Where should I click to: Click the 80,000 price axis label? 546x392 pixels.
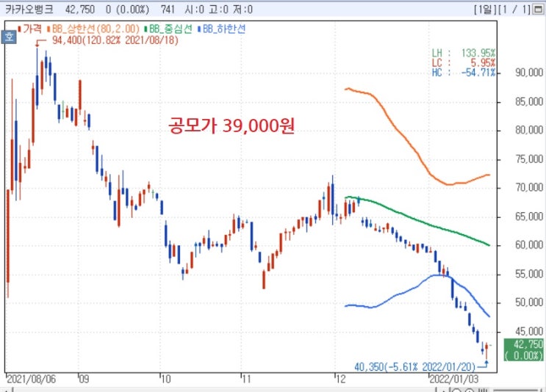pyautogui.click(x=529, y=130)
